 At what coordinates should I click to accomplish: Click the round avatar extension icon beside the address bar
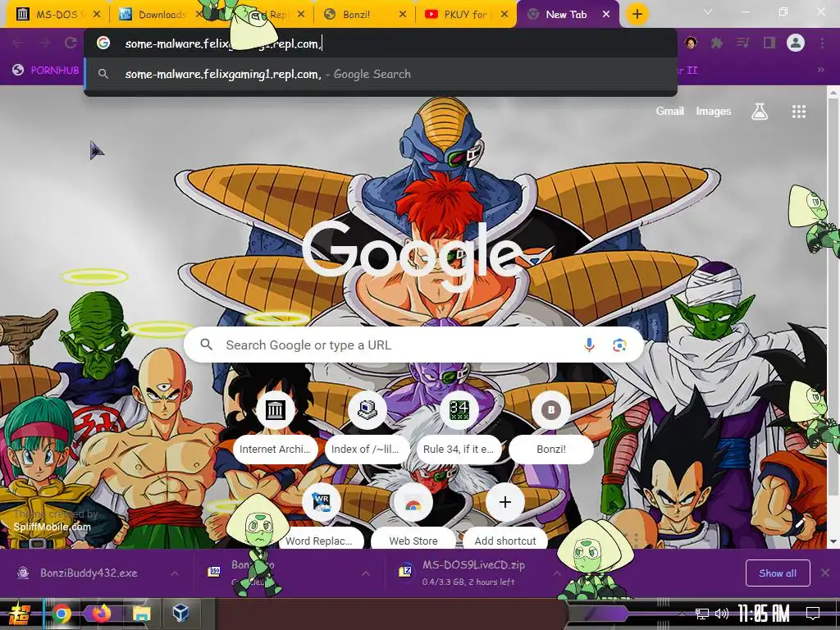click(x=691, y=43)
